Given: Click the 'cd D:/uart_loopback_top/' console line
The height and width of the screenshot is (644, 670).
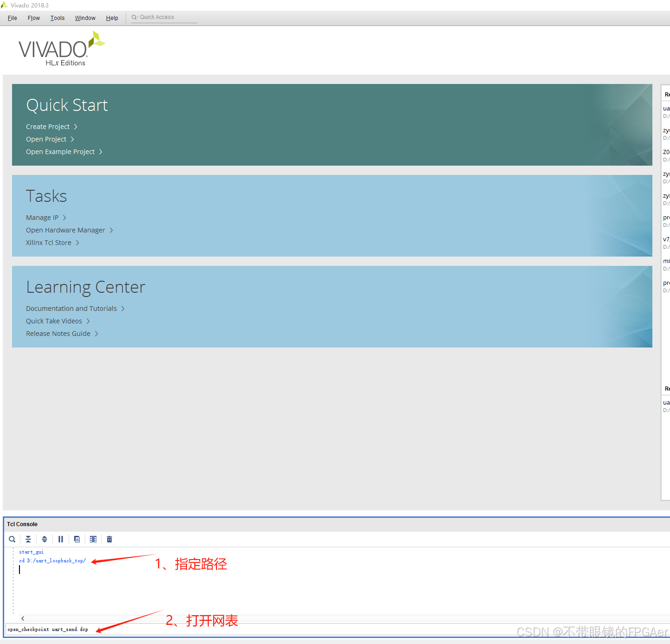Looking at the screenshot, I should 52,561.
